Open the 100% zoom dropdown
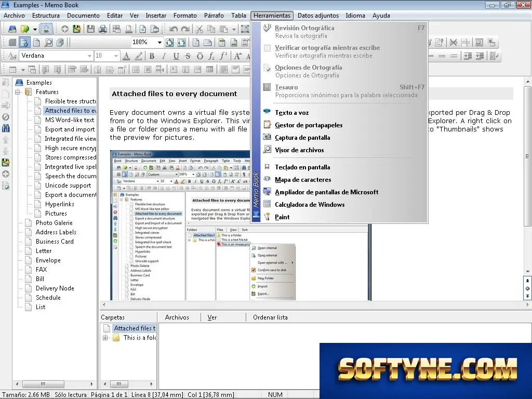 [x=159, y=43]
